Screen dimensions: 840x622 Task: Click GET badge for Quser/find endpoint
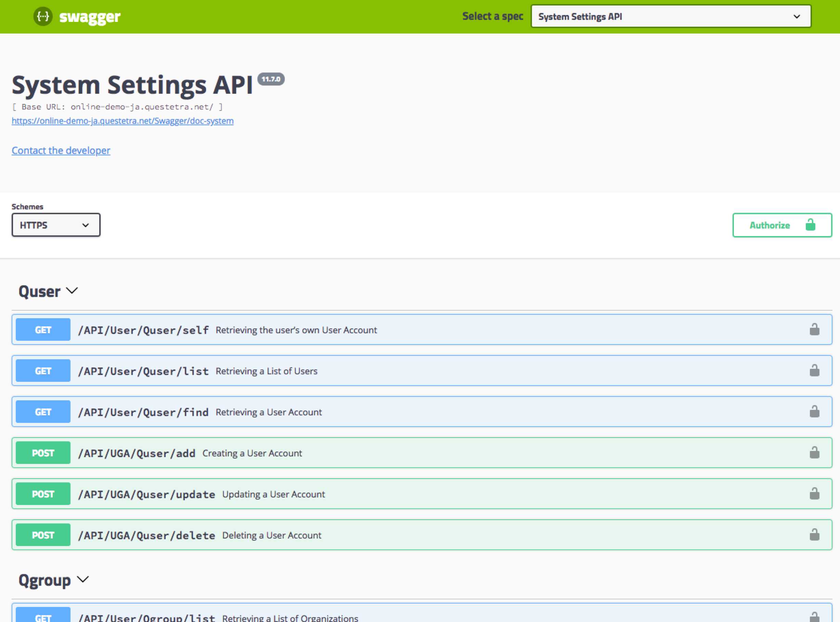click(43, 412)
